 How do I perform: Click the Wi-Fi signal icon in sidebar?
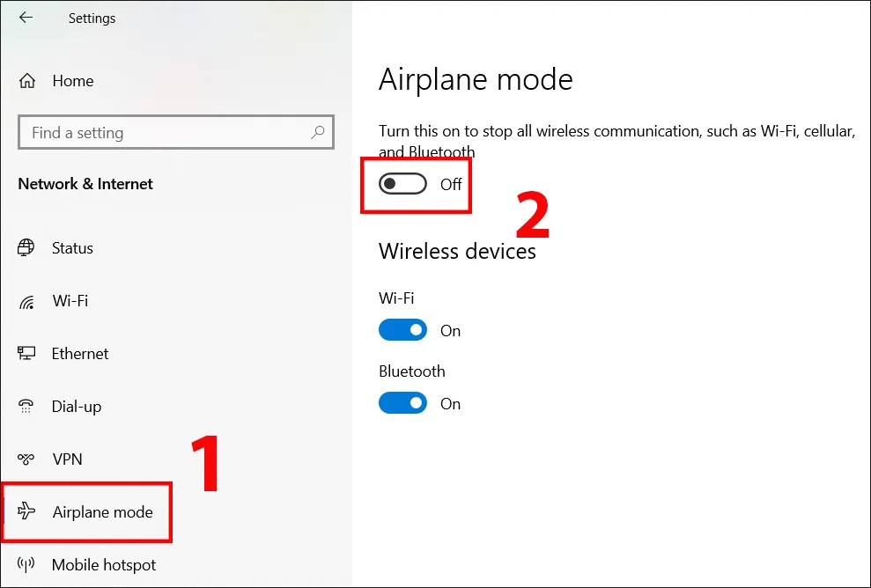(27, 301)
